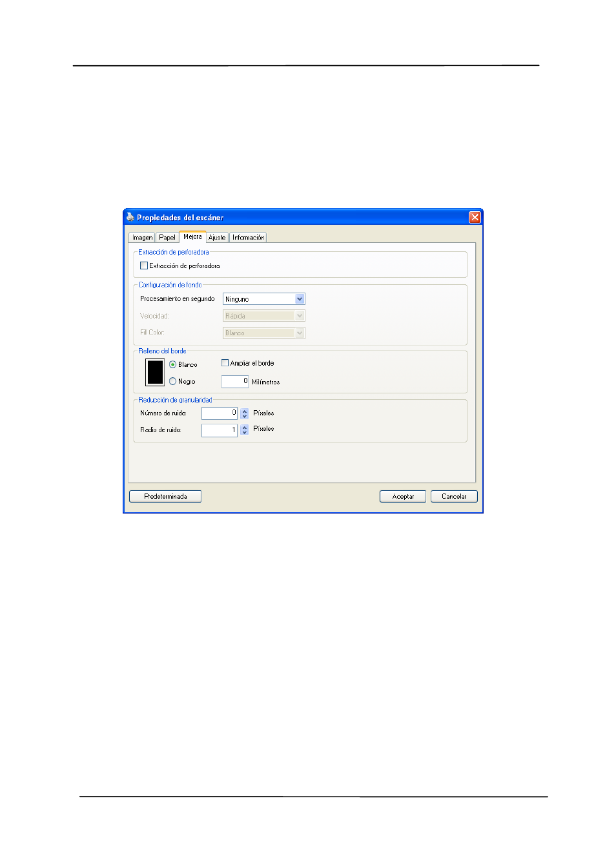
Task: Click the Predeterminada button
Action: (165, 496)
